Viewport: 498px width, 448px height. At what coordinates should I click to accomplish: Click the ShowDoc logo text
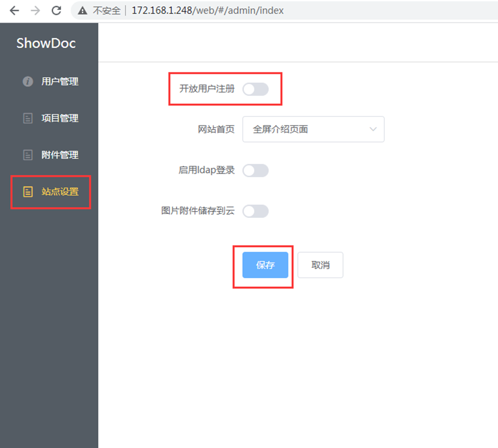coord(46,43)
